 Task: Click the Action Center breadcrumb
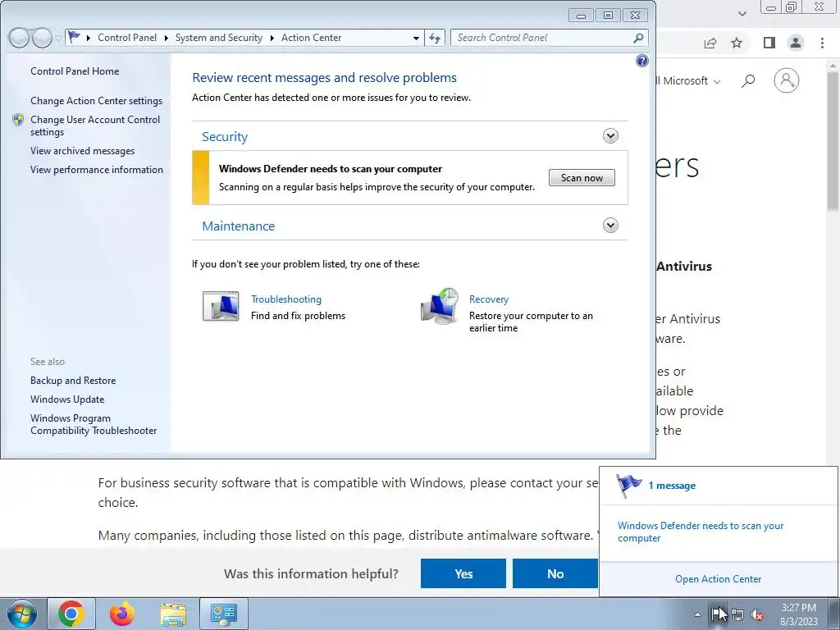[311, 38]
